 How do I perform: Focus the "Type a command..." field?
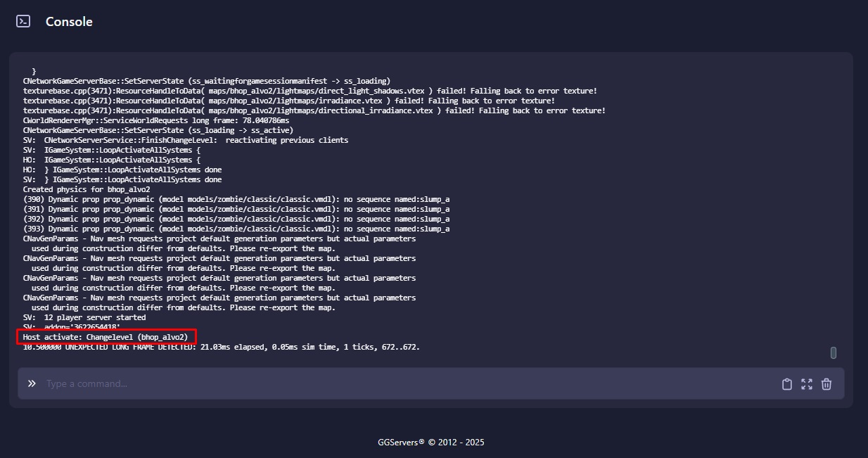tap(408, 383)
